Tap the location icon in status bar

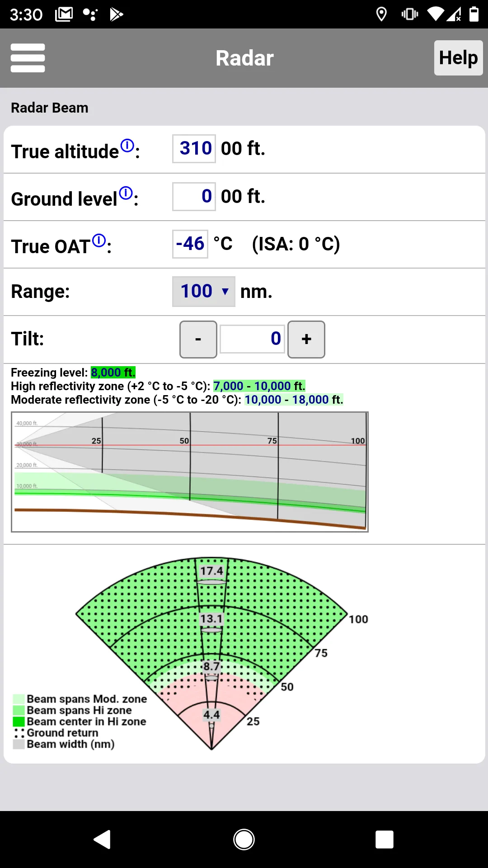click(381, 14)
